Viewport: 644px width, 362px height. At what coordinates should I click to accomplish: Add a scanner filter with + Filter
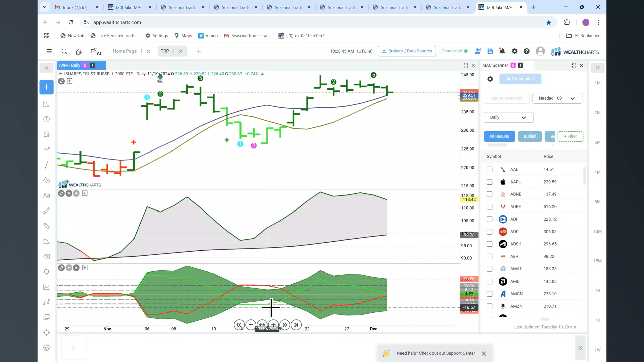click(570, 136)
